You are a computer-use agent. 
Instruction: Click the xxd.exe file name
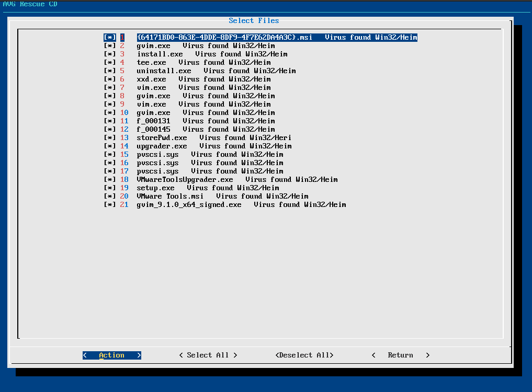point(151,79)
